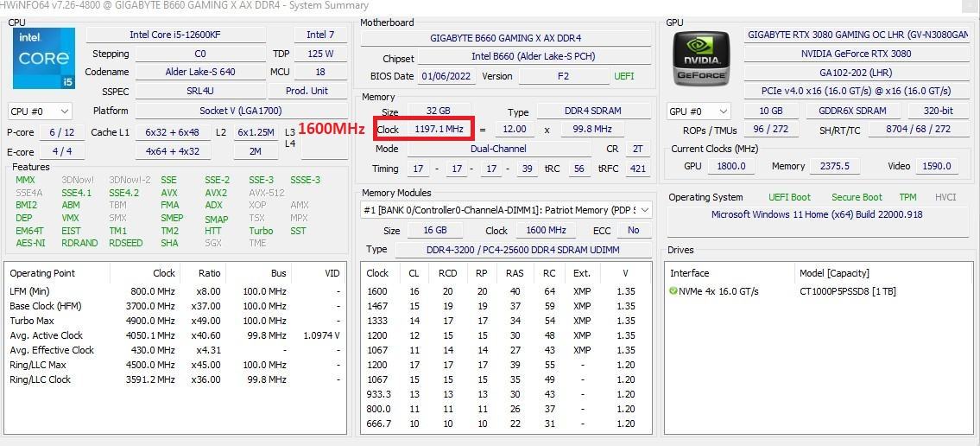Screen dimensions: 980x446
Task: Click the E-core count 4 / 4
Action: [x=61, y=151]
